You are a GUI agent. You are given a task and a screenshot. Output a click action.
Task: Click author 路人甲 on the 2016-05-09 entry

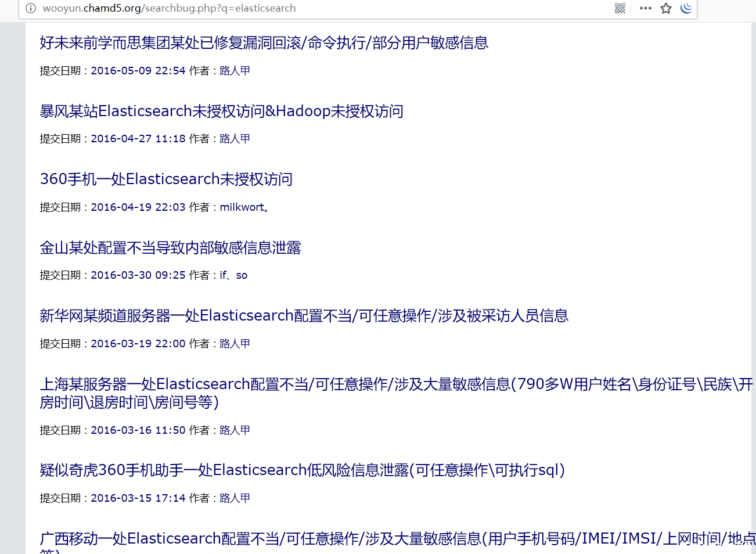point(235,71)
